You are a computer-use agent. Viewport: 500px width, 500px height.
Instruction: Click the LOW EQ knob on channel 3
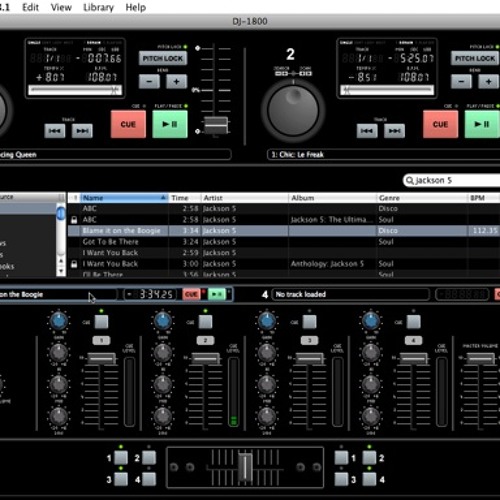[x=267, y=416]
